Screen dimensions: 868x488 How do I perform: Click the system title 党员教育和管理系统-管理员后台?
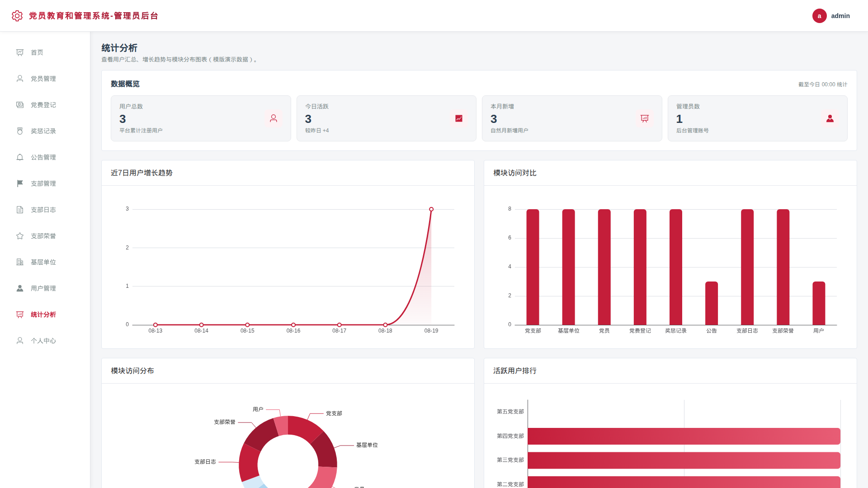coord(94,16)
